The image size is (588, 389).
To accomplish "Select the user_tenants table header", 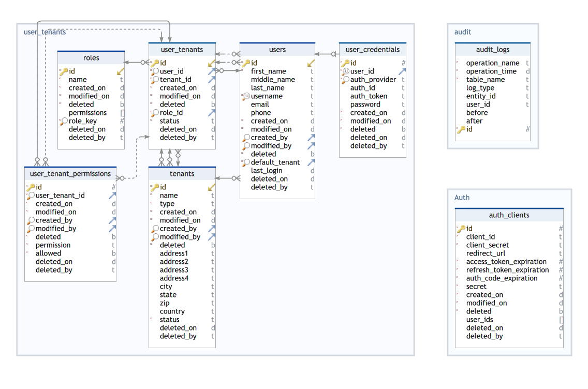I will [x=182, y=50].
